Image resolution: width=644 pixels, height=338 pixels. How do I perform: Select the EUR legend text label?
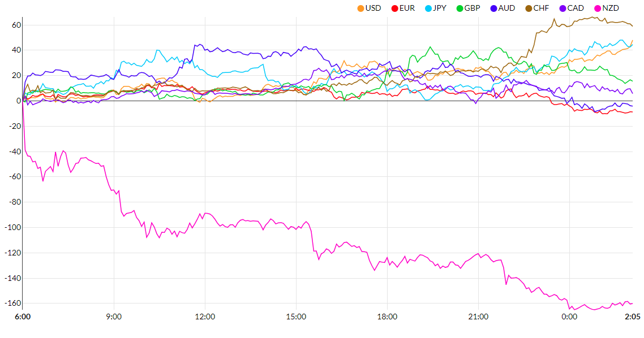tap(407, 8)
